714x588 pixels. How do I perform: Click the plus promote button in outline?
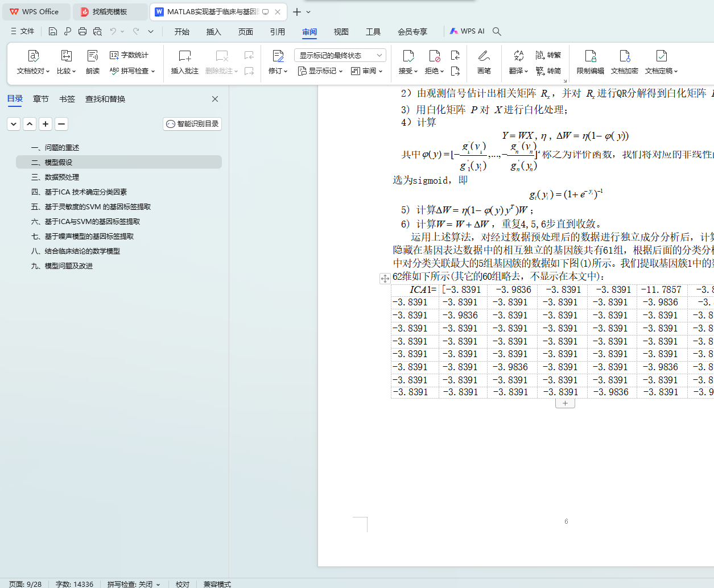click(x=46, y=123)
